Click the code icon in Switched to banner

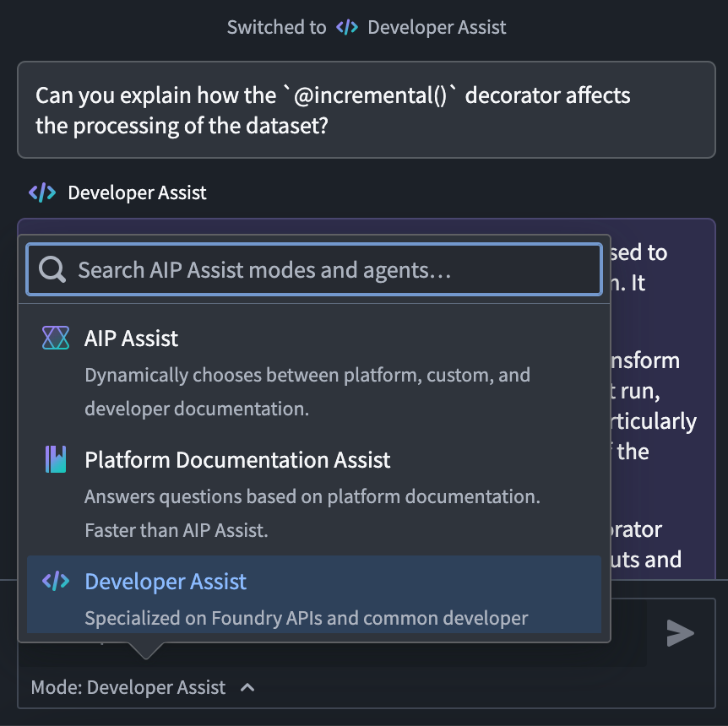(x=347, y=27)
